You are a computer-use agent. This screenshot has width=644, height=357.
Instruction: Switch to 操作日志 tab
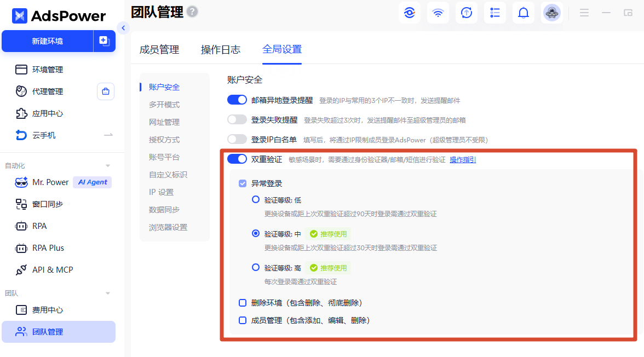point(221,50)
